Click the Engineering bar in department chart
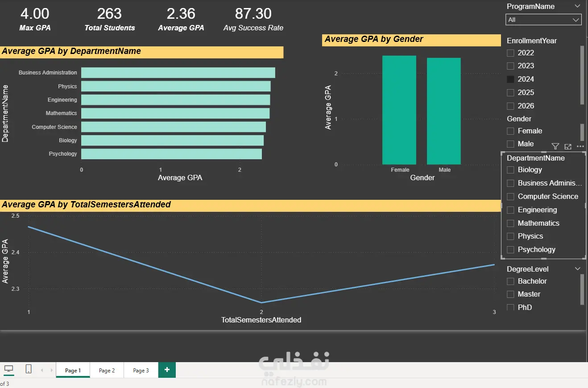This screenshot has height=388, width=588. [x=176, y=100]
